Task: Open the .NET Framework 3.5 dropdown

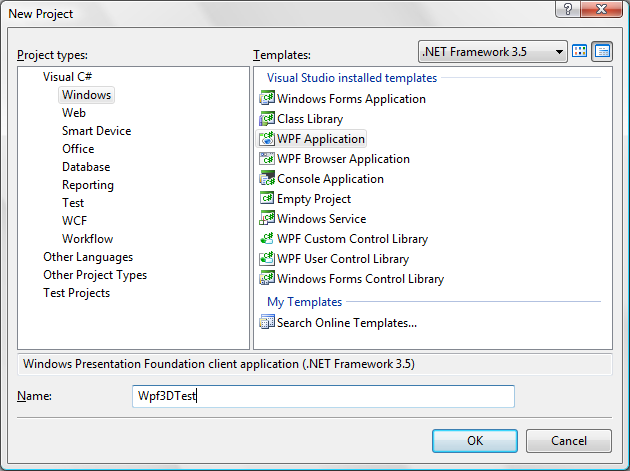Action: point(493,51)
